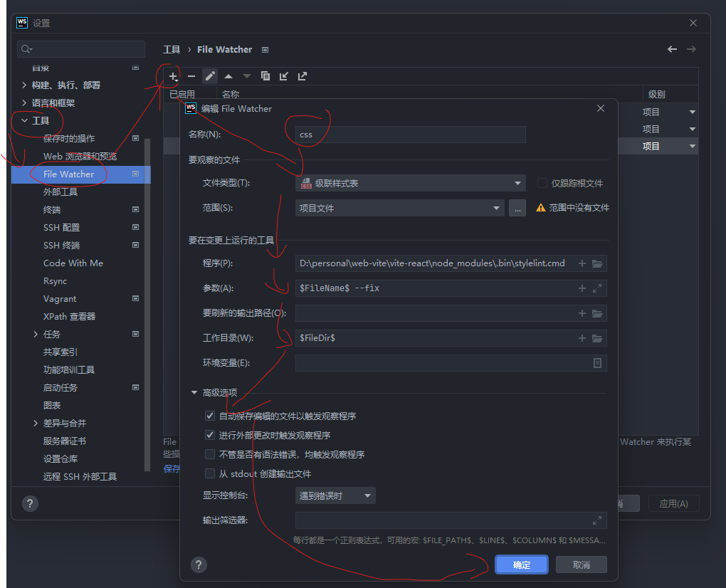Viewport: 726px width, 588px height.
Task: Insert a macro in the output paths field
Action: point(582,313)
